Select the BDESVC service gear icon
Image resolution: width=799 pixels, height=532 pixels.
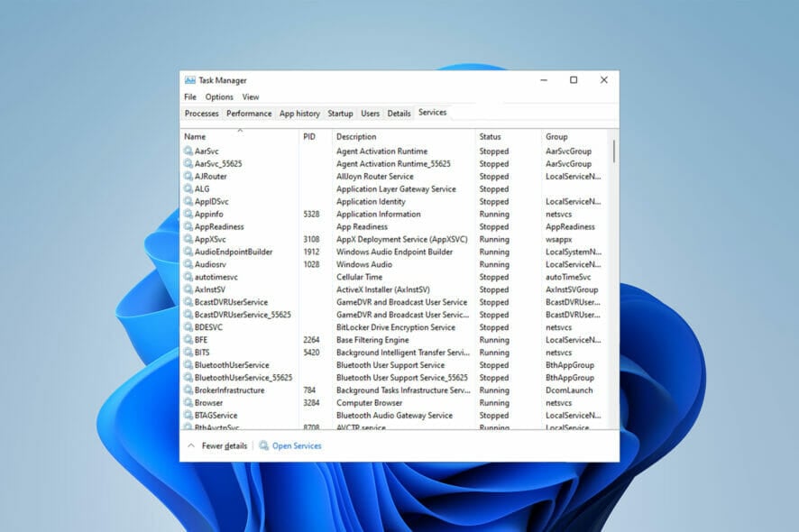pos(187,326)
